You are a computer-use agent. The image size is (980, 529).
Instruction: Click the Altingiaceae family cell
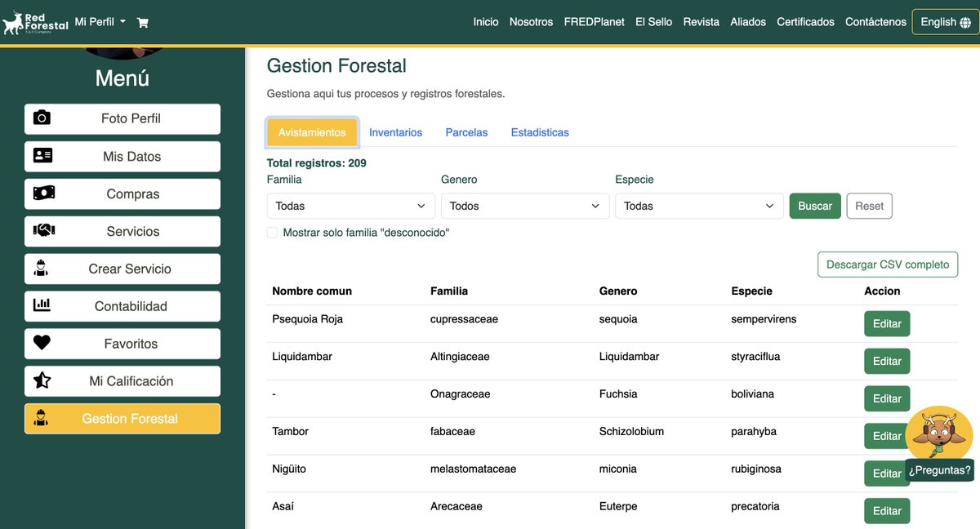point(460,357)
